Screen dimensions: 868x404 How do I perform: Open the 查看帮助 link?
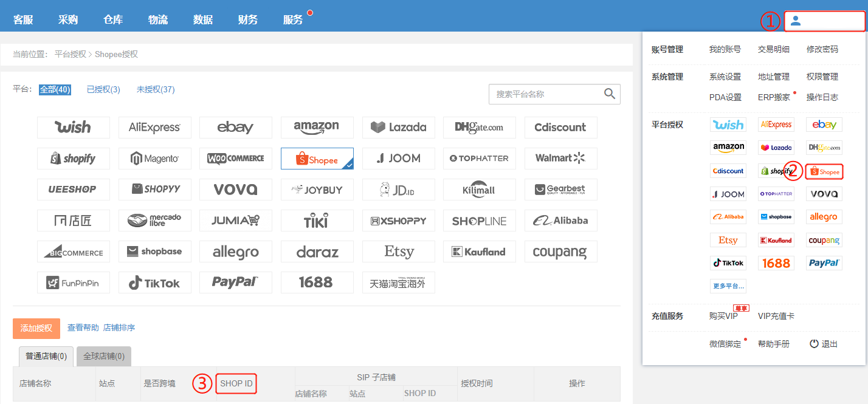coord(83,327)
